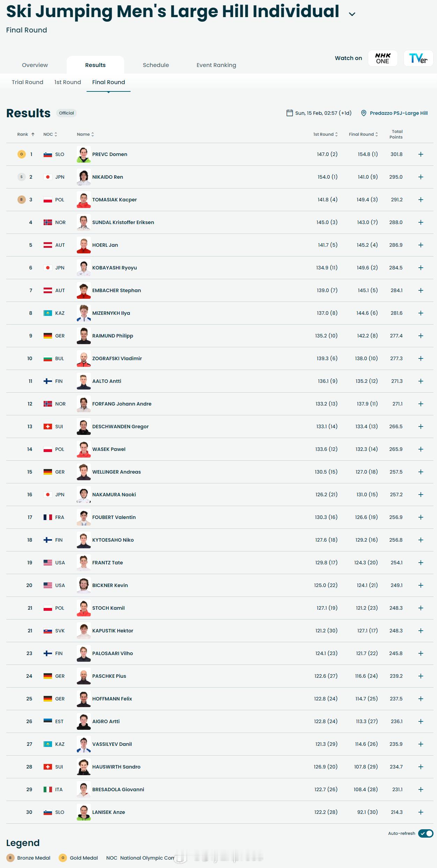The image size is (437, 868).
Task: Switch to the Schedule tab
Action: [156, 65]
